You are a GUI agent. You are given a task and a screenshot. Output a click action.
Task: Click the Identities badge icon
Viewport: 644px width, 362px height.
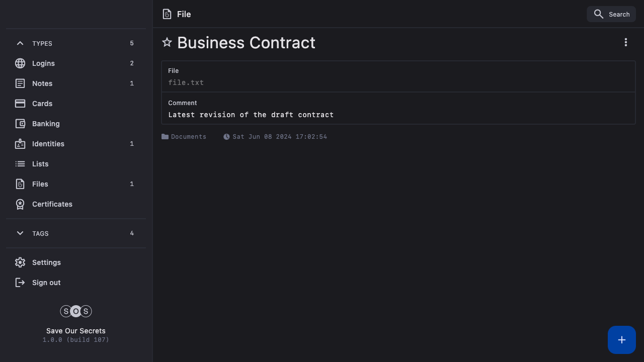(x=20, y=144)
